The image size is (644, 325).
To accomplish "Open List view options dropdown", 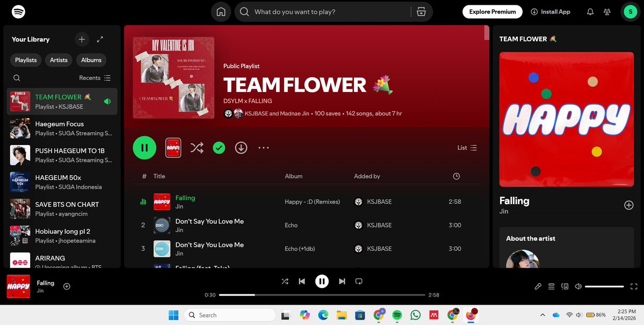I will tap(467, 148).
